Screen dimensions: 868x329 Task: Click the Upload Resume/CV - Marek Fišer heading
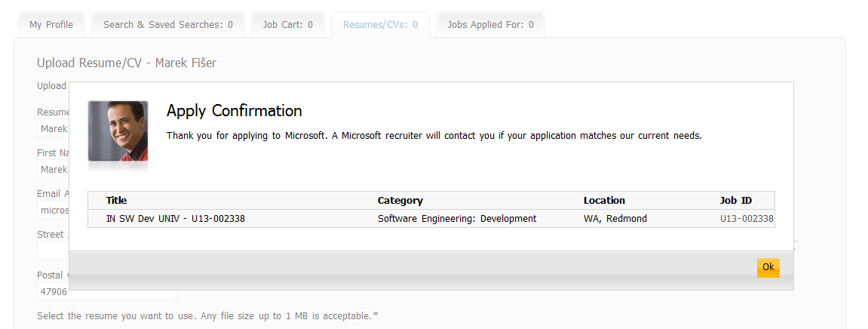(x=127, y=63)
